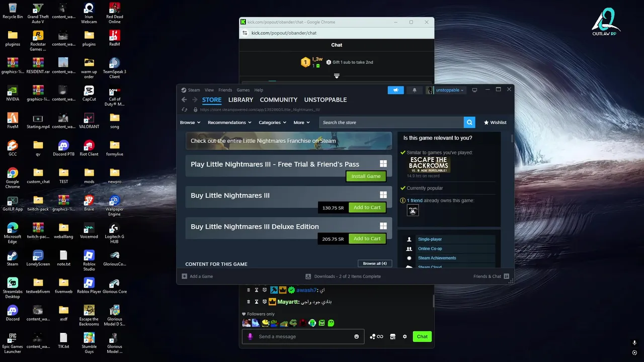Open the Steam View menu

(x=209, y=90)
